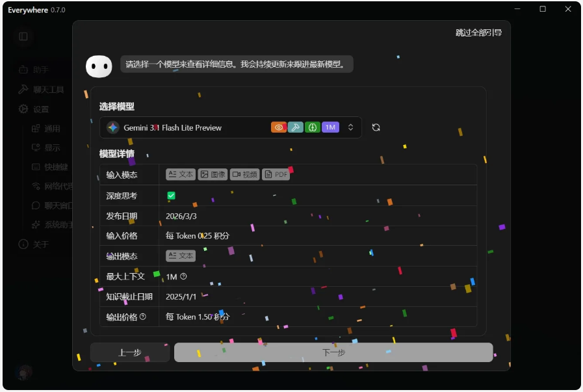Click 跳过全部引导 to skip the guide
Screen dimensions: 583x392
(478, 33)
